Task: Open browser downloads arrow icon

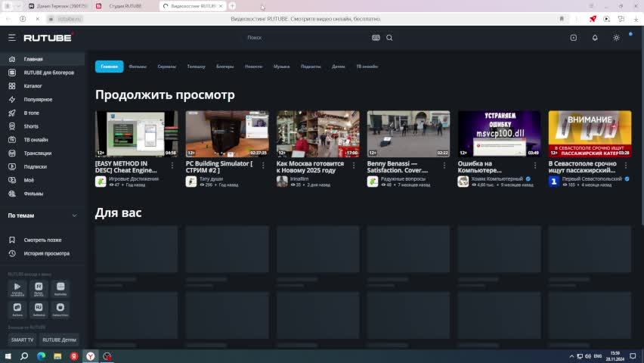Action: pyautogui.click(x=636, y=19)
